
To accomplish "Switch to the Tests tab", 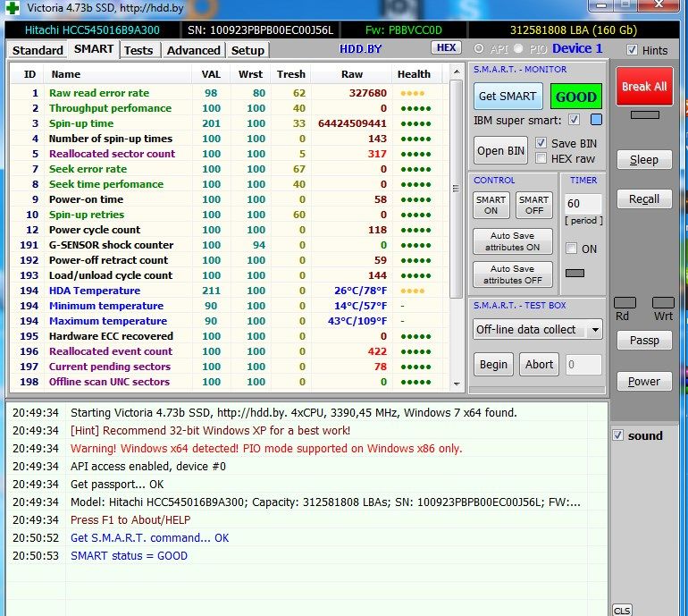I will tap(138, 50).
